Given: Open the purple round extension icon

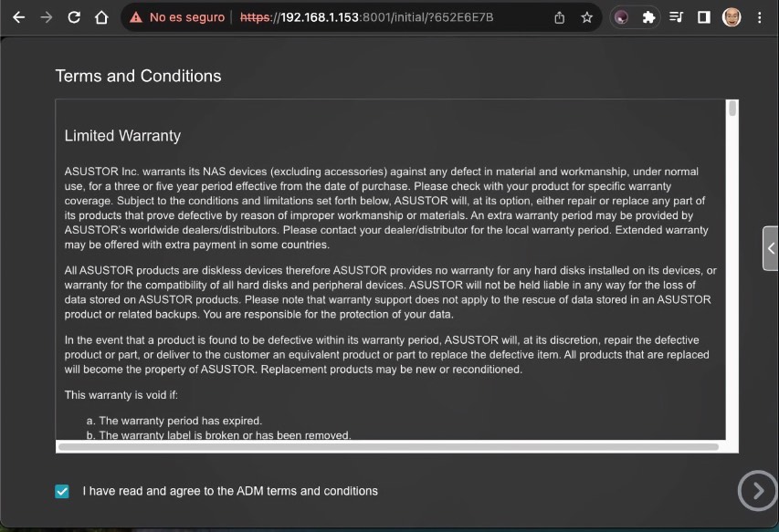Looking at the screenshot, I should (x=621, y=17).
